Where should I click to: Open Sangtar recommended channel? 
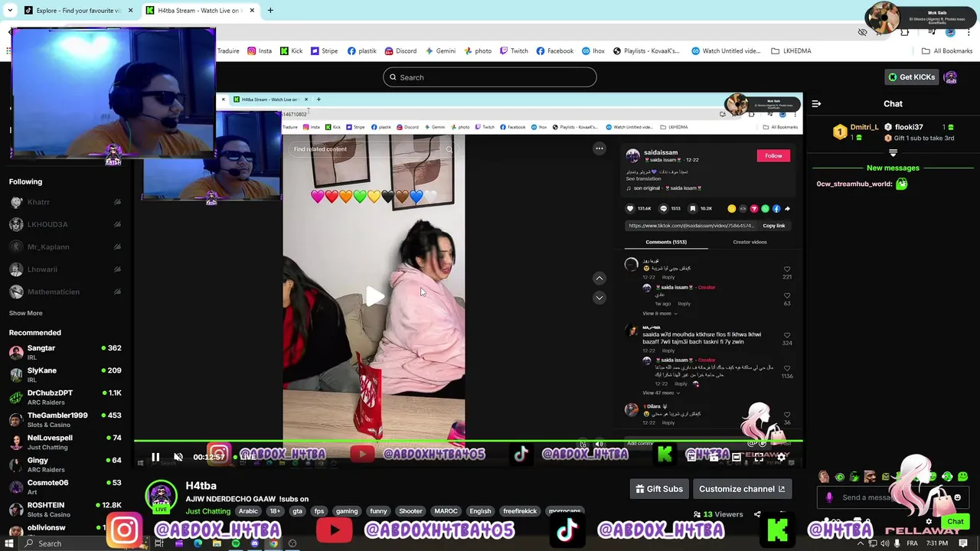point(67,352)
